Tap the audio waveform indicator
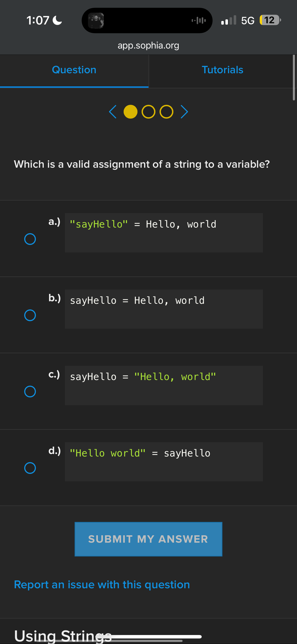297x644 pixels. pos(199,20)
